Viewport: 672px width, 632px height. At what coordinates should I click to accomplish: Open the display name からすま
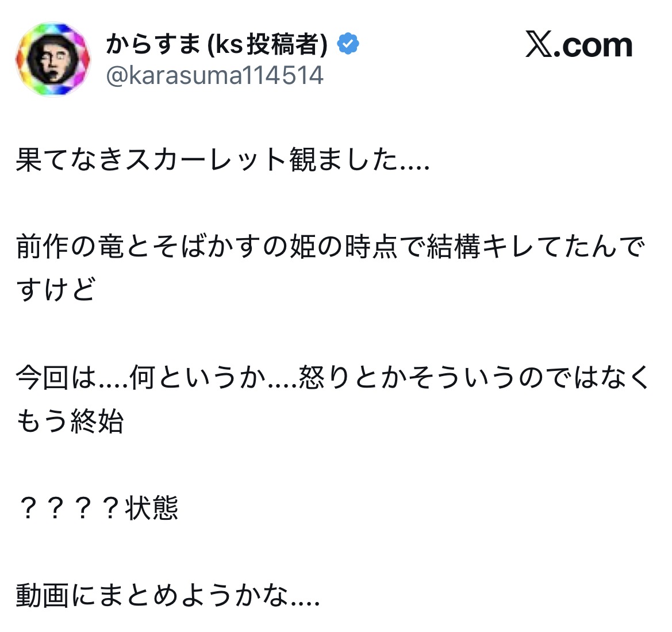153,44
